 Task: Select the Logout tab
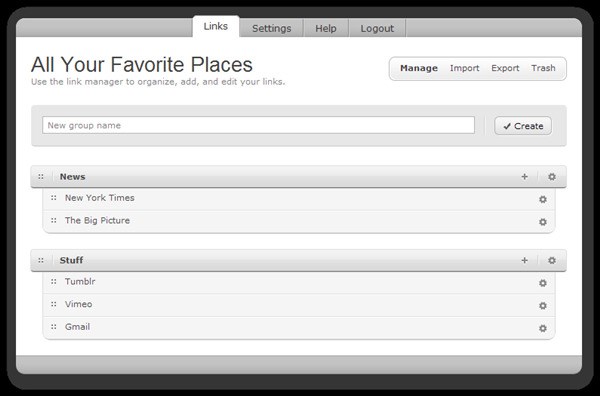377,28
